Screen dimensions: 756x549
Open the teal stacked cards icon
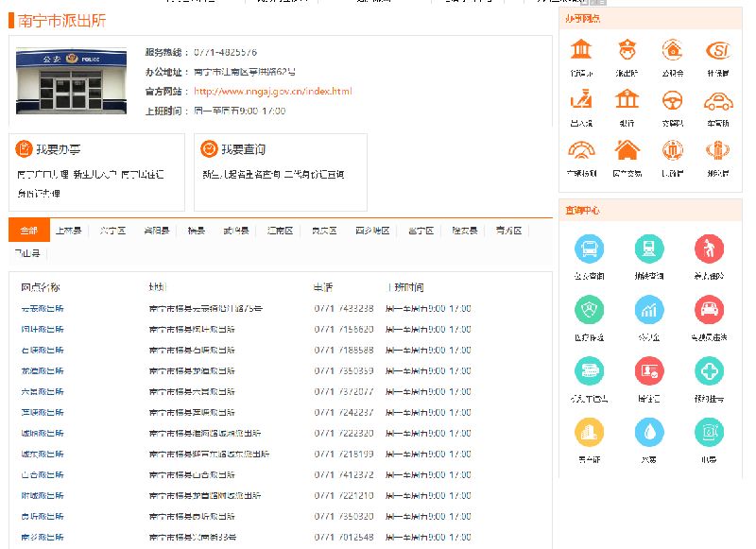(589, 371)
